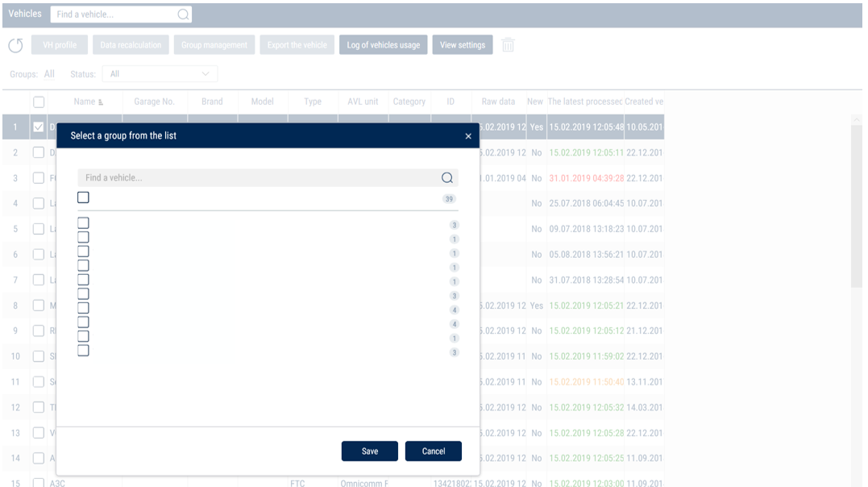Click row number 12 in the table
The height and width of the screenshot is (487, 868).
click(15, 407)
